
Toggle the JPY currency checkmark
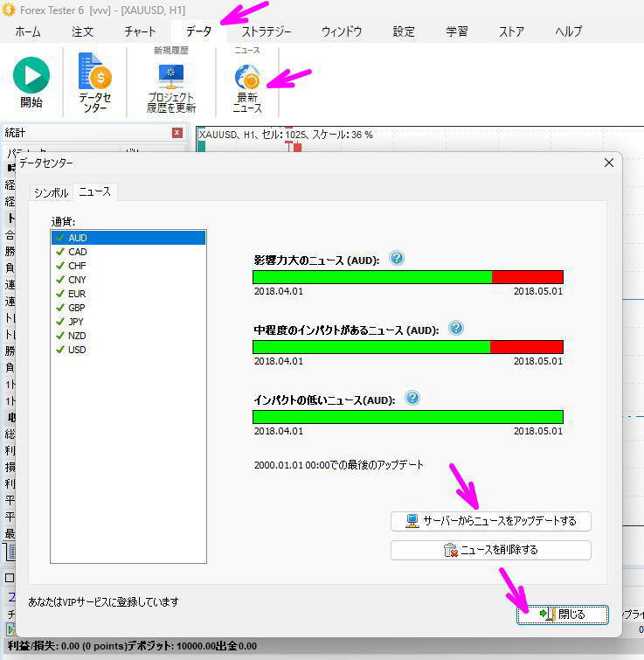60,322
